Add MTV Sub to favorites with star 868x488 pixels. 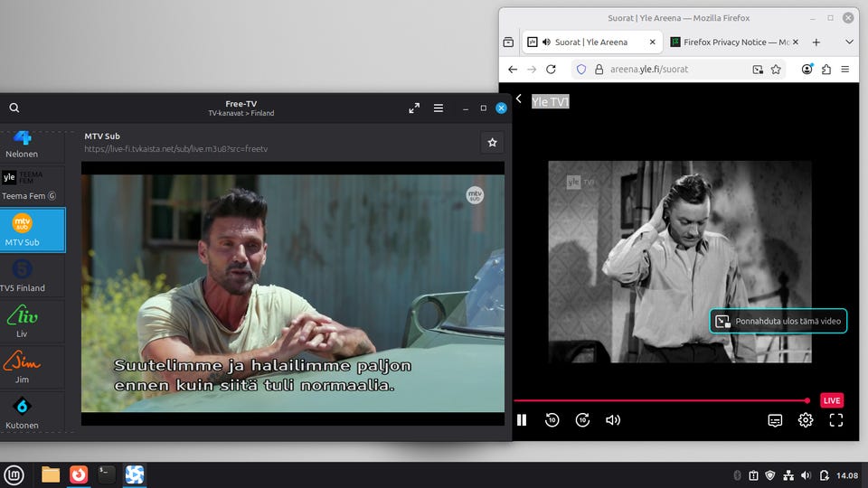click(492, 143)
